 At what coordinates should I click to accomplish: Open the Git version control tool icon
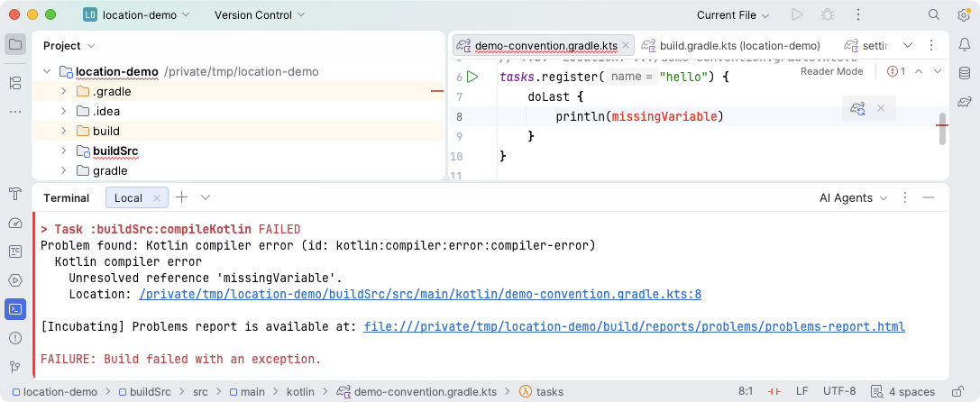coord(15,366)
